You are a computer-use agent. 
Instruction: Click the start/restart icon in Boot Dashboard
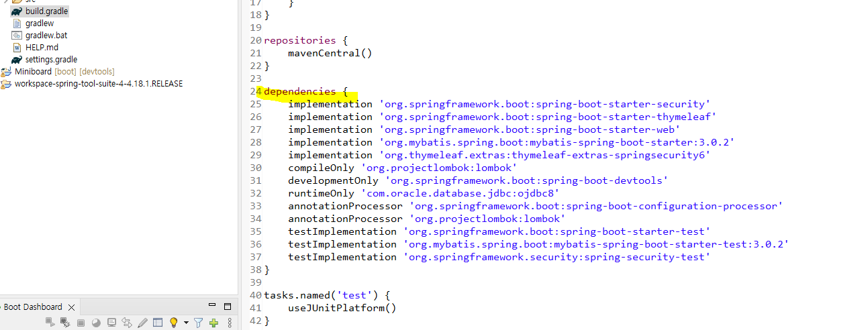[x=50, y=323]
